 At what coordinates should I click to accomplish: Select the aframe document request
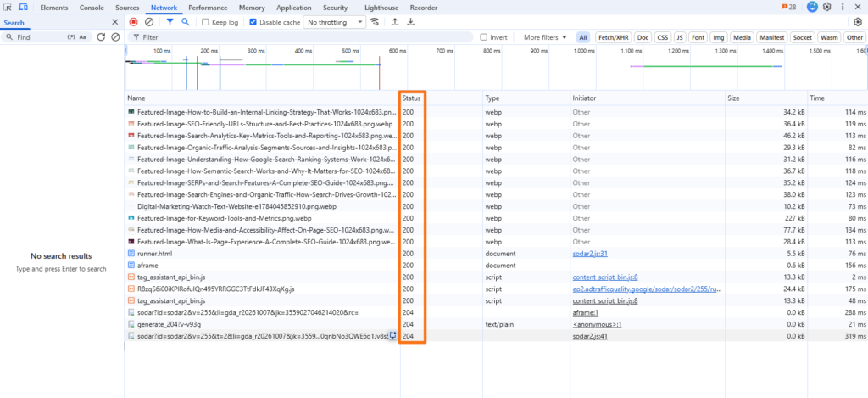click(x=496, y=266)
